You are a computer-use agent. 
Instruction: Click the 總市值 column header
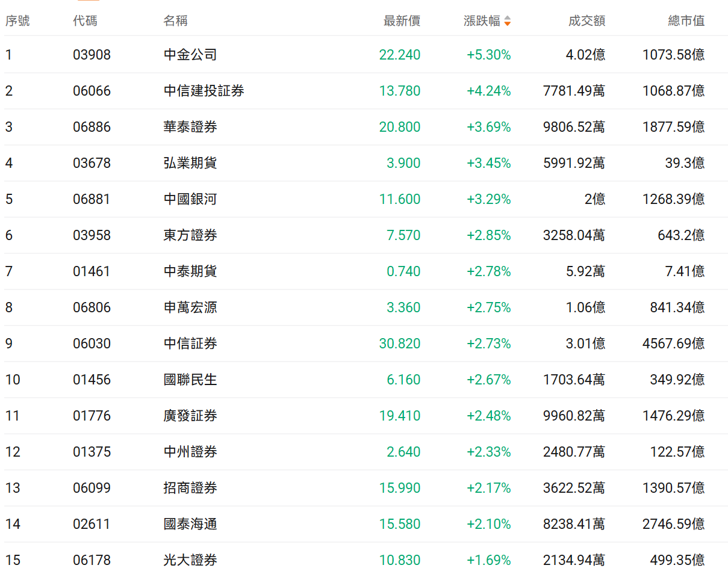coord(686,21)
